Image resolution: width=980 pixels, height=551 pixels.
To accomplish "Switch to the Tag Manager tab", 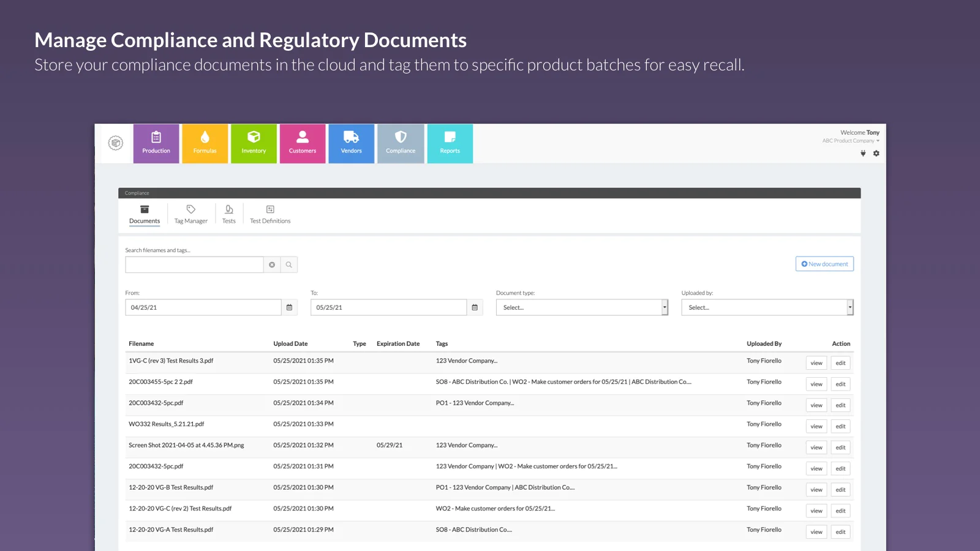I will pyautogui.click(x=191, y=215).
